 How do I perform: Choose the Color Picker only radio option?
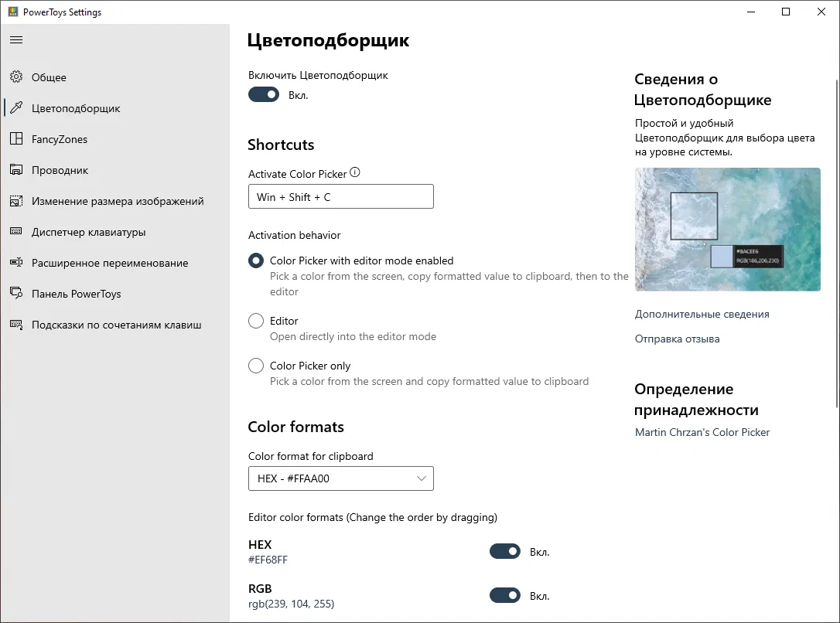coord(256,366)
